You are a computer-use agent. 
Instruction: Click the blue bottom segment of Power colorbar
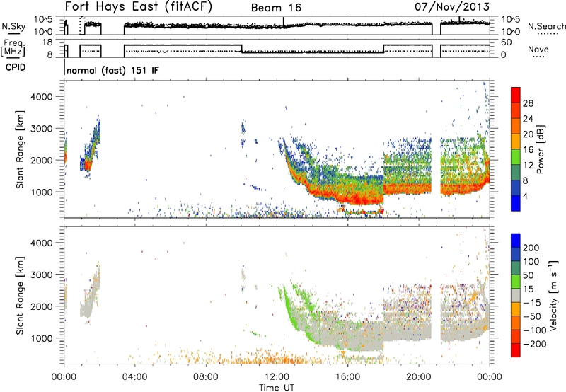(516, 203)
